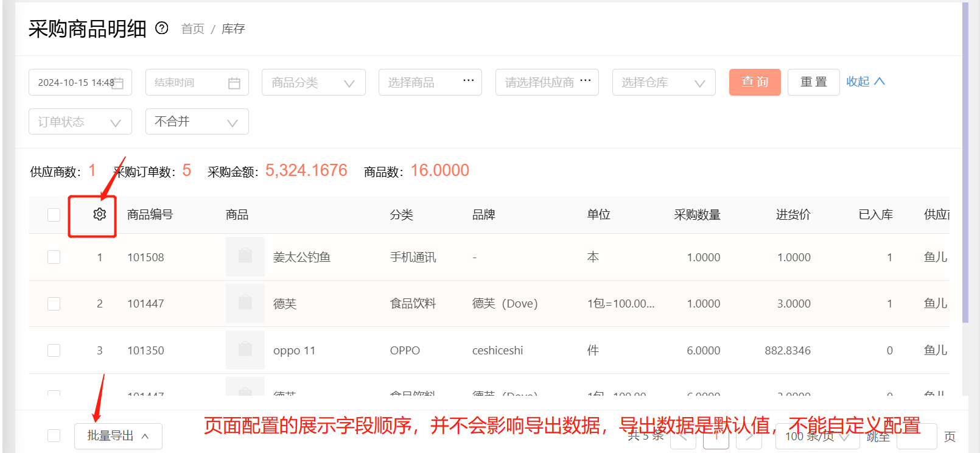980x453 pixels.
Task: Check the row for product 101508
Action: pos(54,257)
